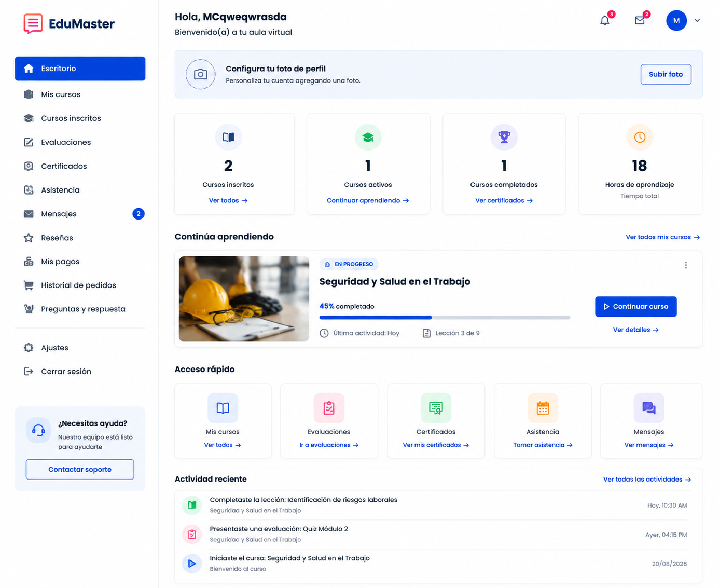Click Cerrar sesión in the sidebar
Viewport: 720px width, 588px height.
(80, 372)
